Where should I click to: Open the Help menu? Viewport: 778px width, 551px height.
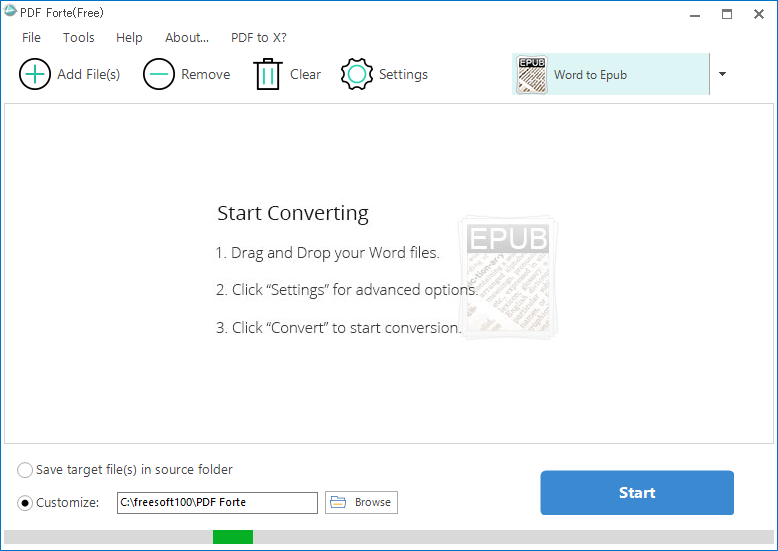point(129,38)
